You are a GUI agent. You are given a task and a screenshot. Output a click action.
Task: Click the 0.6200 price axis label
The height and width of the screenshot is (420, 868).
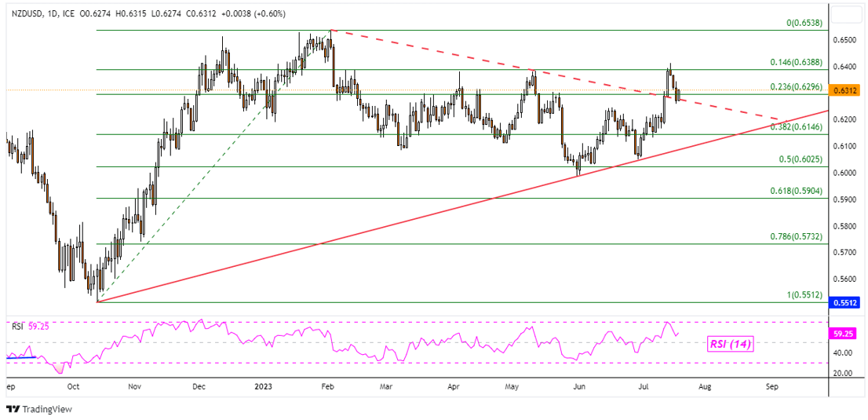843,119
